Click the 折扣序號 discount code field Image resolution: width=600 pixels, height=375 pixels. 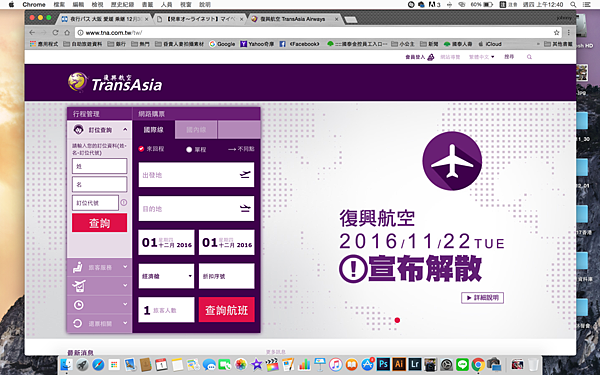[227, 276]
